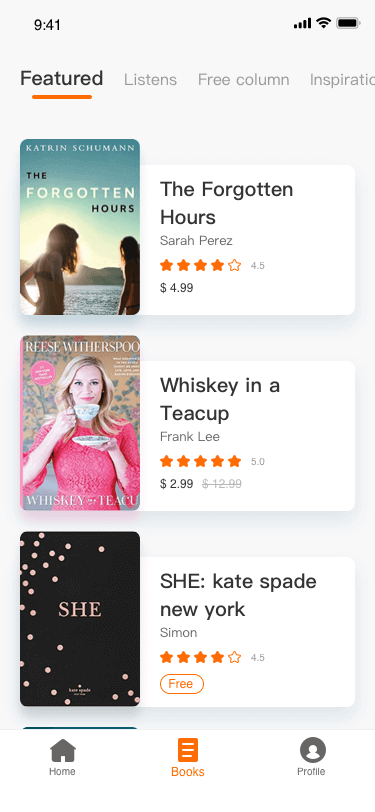375x812 pixels.
Task: Click the empty fifth star for SHE: kate spade
Action: [x=235, y=658]
